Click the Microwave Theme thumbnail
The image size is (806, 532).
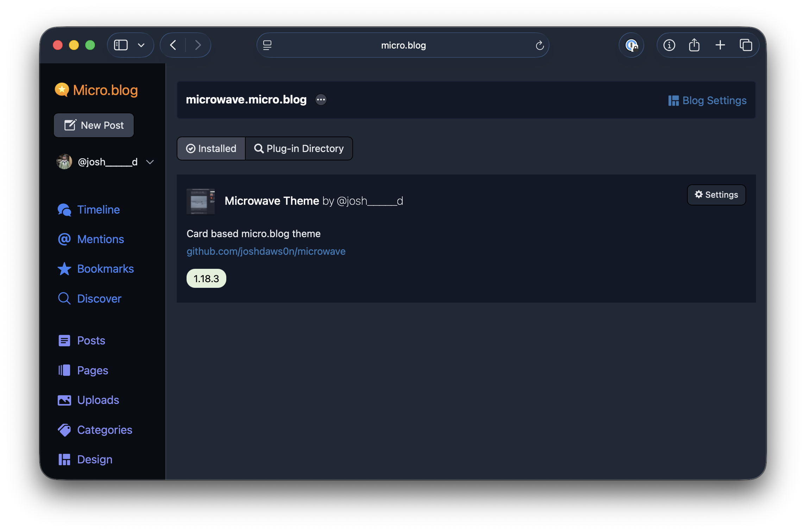(x=201, y=201)
